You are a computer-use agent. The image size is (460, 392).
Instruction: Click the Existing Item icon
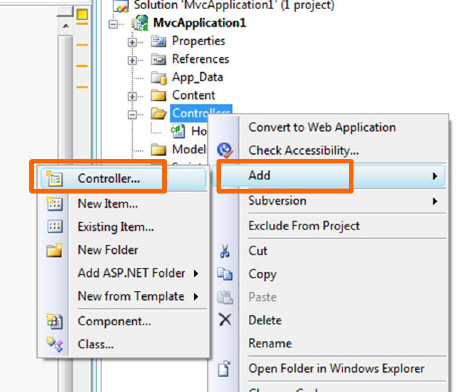(54, 226)
